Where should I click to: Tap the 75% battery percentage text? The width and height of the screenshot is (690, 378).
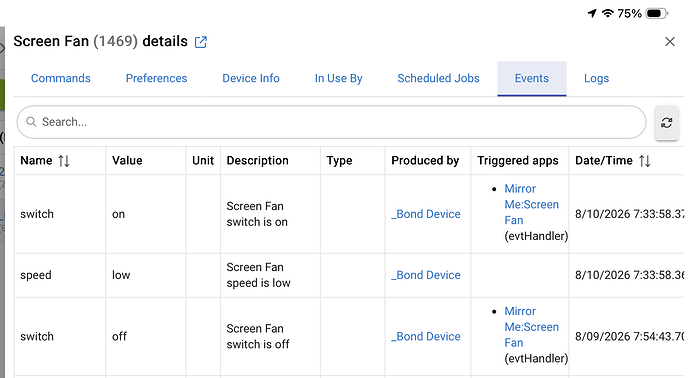pyautogui.click(x=629, y=14)
